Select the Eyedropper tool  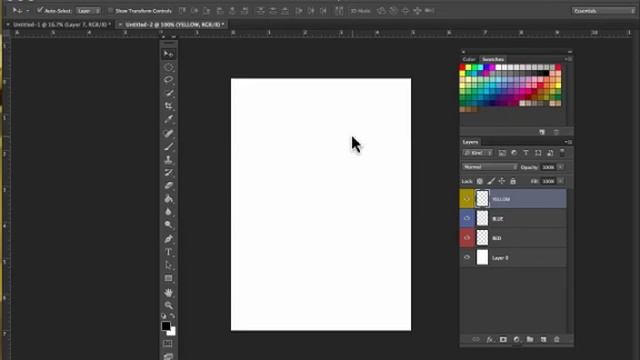(168, 119)
